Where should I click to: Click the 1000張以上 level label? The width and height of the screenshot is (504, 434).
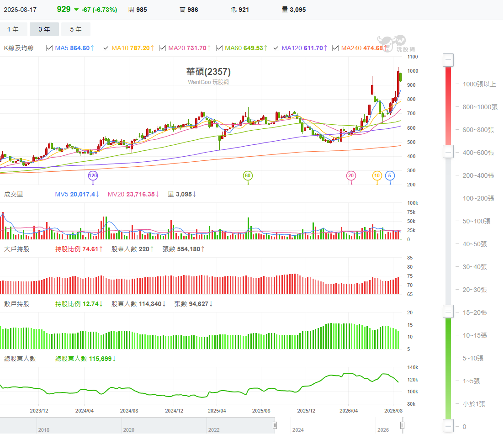pyautogui.click(x=479, y=84)
